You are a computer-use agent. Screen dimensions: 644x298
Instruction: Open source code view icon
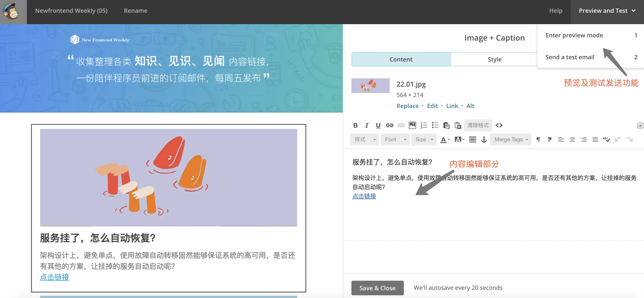pyautogui.click(x=499, y=125)
